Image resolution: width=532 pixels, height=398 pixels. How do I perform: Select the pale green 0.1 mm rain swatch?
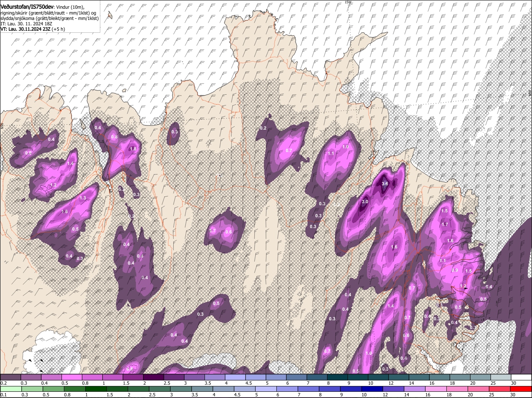[x=10, y=389]
